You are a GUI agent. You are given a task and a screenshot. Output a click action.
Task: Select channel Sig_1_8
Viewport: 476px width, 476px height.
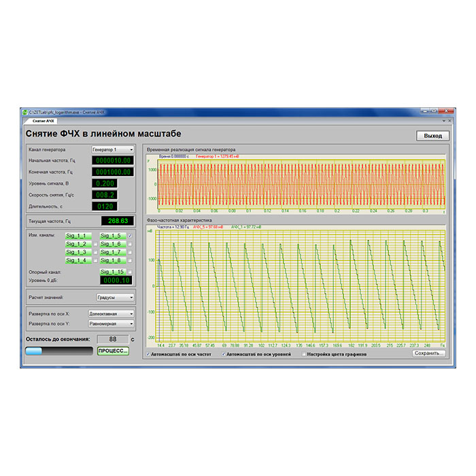(113, 260)
